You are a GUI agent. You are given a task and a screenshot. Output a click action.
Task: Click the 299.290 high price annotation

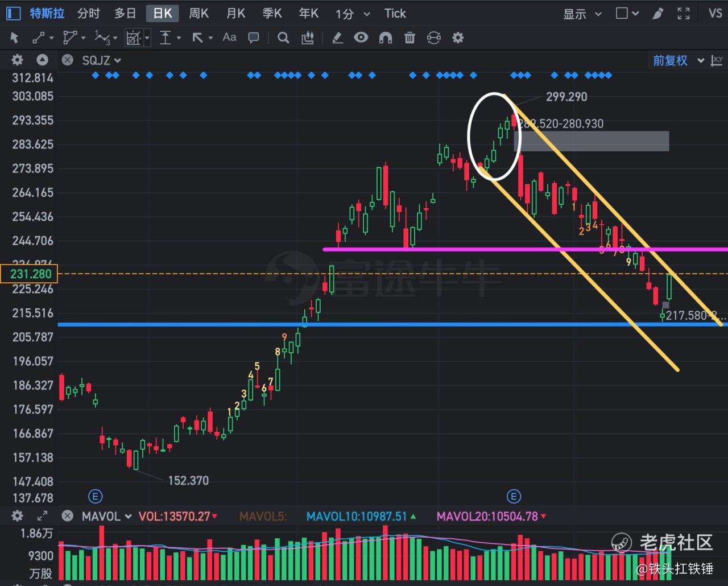click(x=566, y=97)
